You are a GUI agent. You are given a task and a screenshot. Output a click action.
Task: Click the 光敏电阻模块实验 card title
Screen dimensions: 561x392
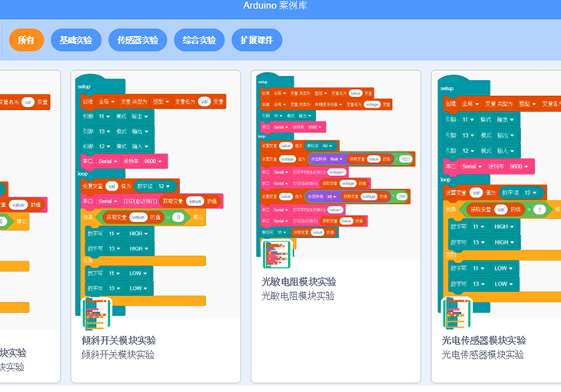coord(299,282)
